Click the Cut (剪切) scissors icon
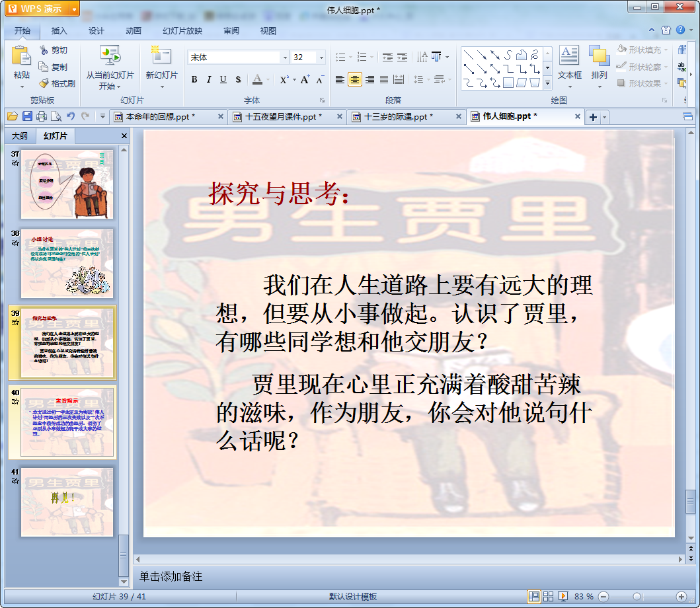The width and height of the screenshot is (700, 608). [44, 50]
